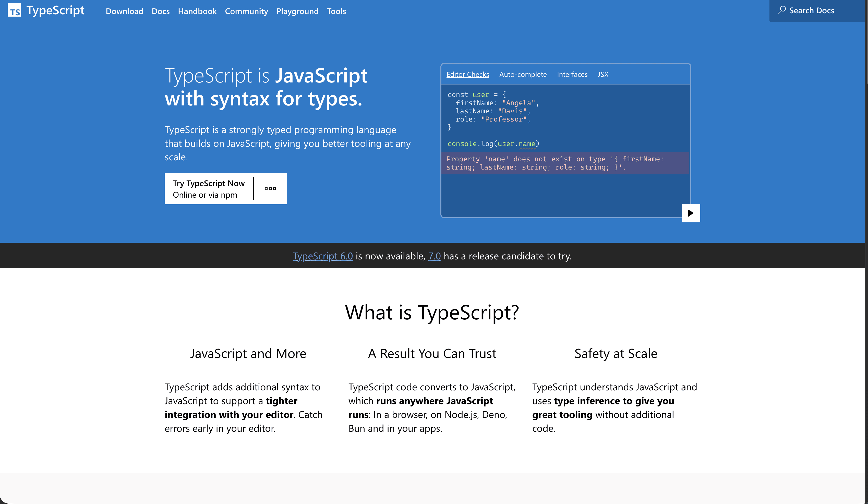Viewport: 868px width, 504px height.
Task: Select the Editor Checks tab
Action: (467, 74)
